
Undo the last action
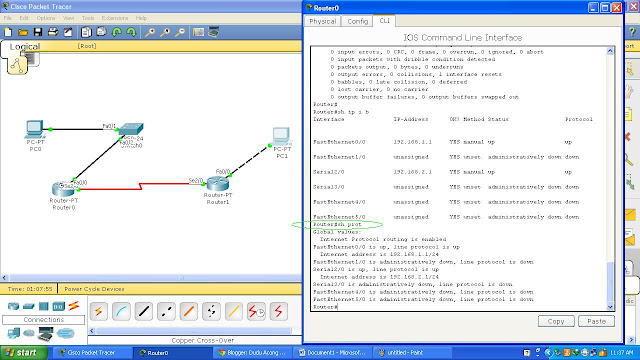(x=117, y=32)
